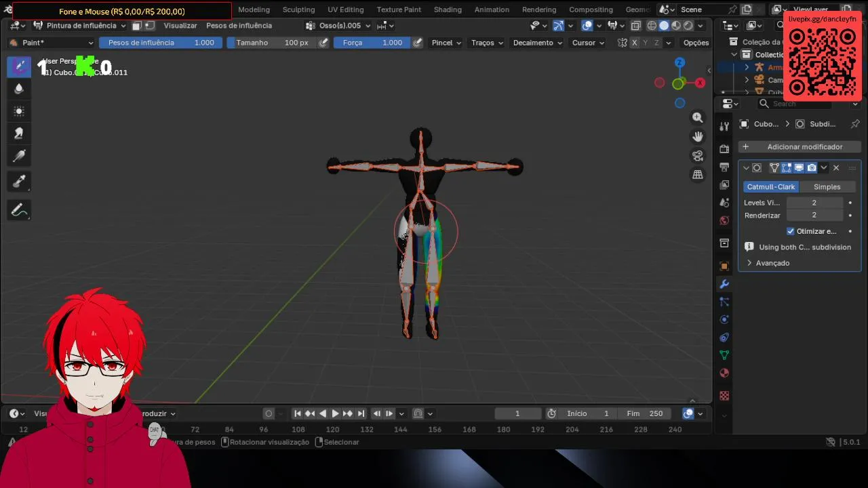Toggle modifier on cage display

click(x=774, y=167)
